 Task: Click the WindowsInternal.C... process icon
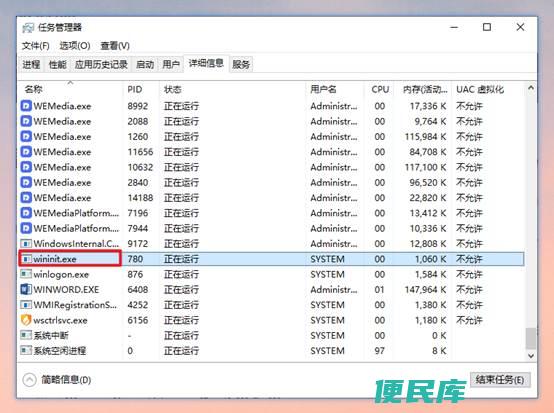coord(26,243)
